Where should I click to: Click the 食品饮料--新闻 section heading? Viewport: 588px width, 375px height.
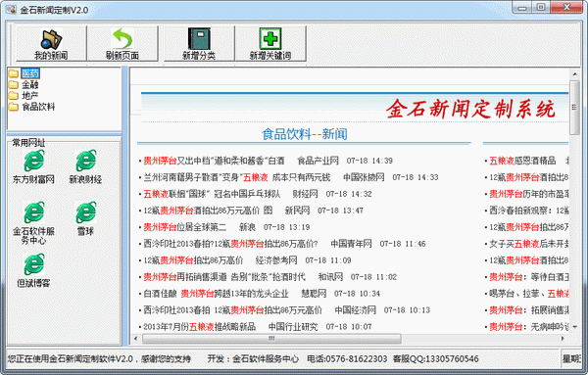304,134
